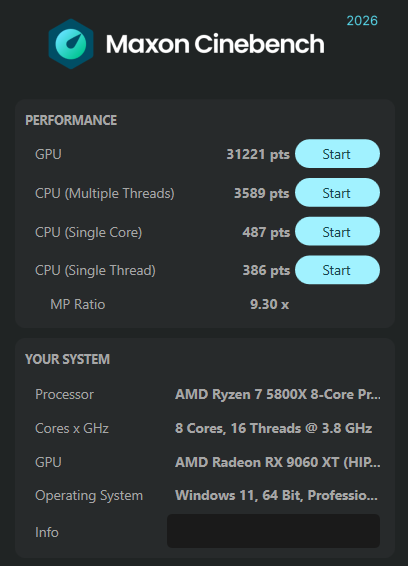
Task: Select the 3589 pts multi-thread score
Action: click(x=261, y=193)
